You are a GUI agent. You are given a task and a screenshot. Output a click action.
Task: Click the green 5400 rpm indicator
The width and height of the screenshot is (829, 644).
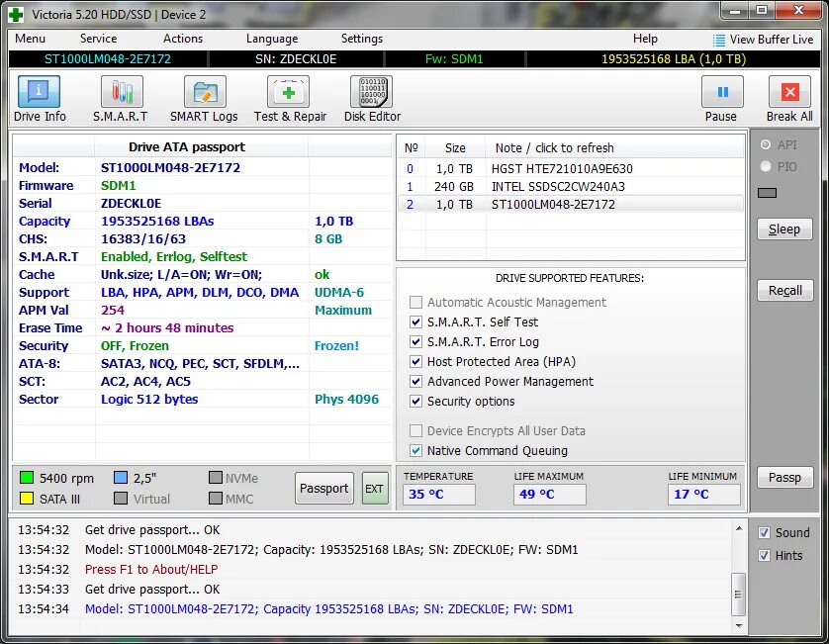pyautogui.click(x=27, y=478)
